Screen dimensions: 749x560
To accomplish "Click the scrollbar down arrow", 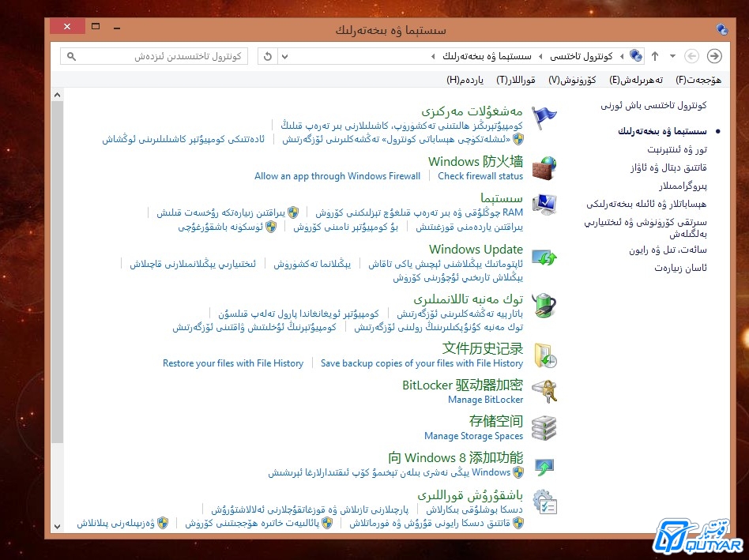I will [x=58, y=527].
